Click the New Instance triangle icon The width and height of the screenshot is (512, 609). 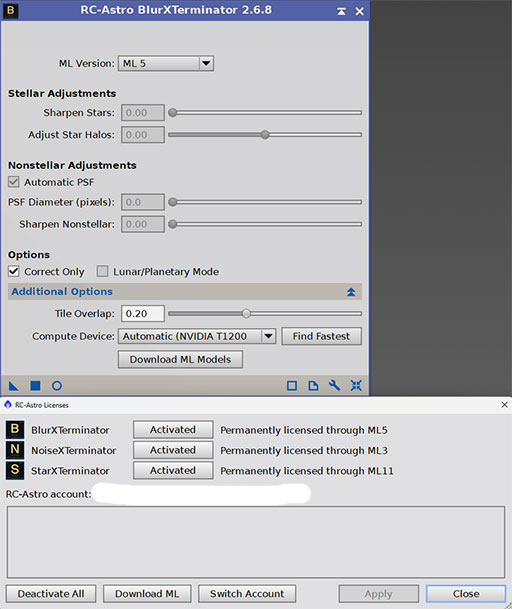pos(13,386)
